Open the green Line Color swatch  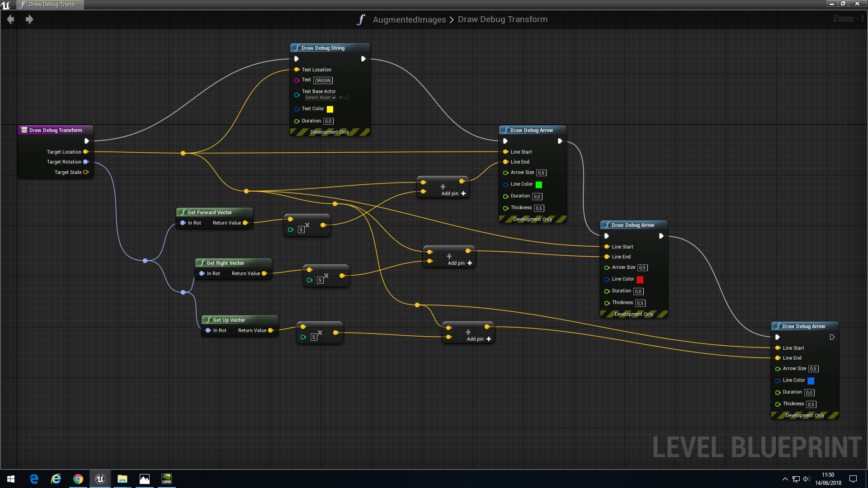click(x=539, y=184)
